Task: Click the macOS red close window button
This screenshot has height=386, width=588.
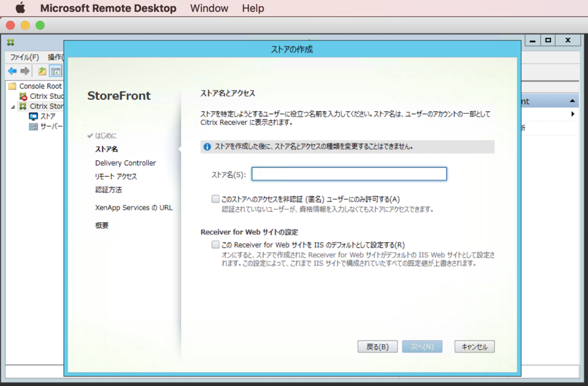Action: 10,25
